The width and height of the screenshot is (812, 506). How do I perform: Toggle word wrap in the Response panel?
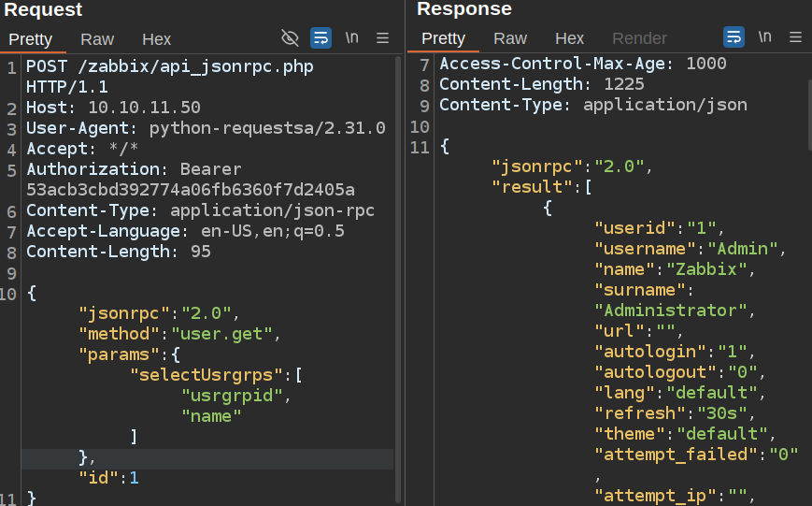click(x=734, y=38)
